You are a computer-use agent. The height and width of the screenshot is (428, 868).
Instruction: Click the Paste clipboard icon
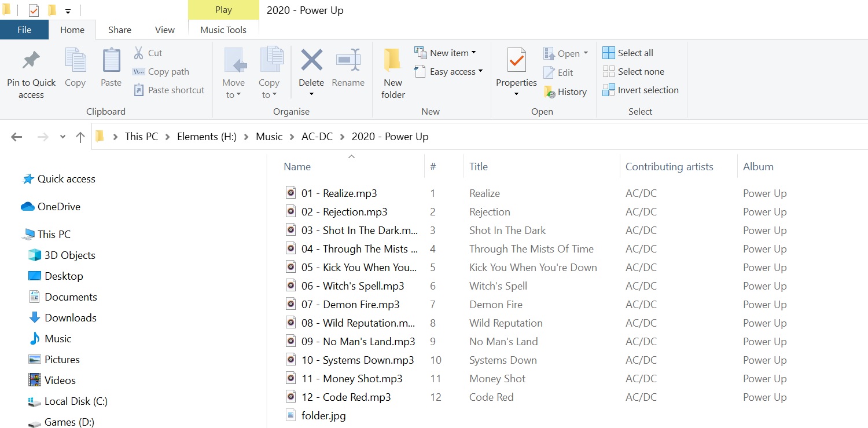pyautogui.click(x=111, y=60)
